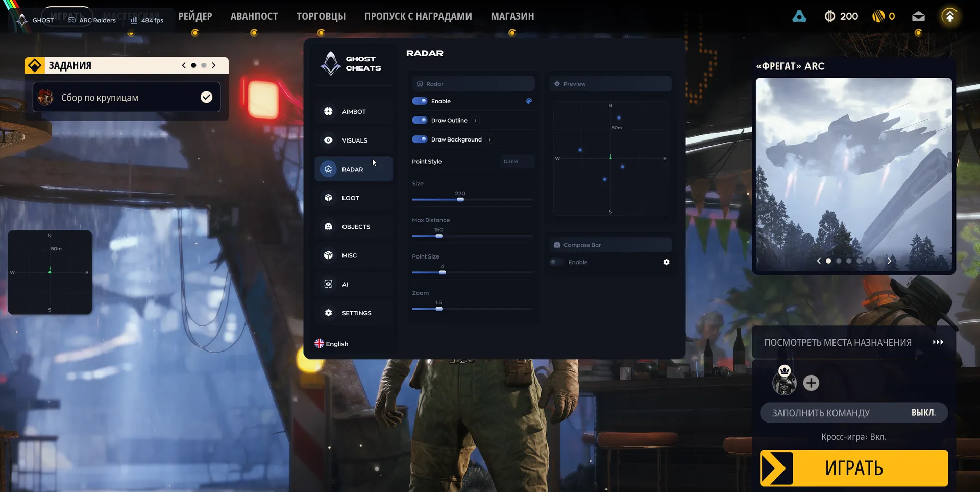Image resolution: width=980 pixels, height=492 pixels.
Task: Open the АВАНПОСТ tab
Action: tap(254, 16)
